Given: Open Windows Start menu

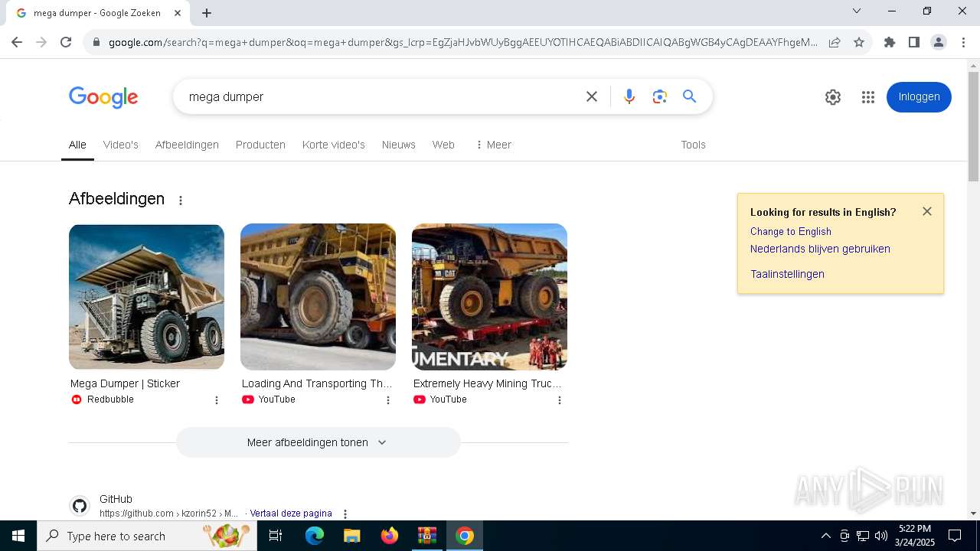Looking at the screenshot, I should point(18,536).
